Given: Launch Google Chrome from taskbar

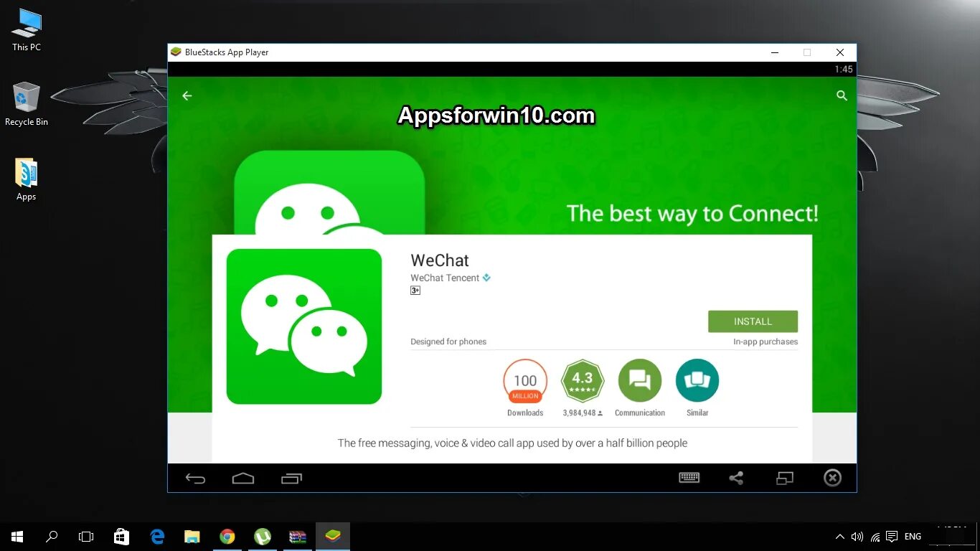Looking at the screenshot, I should [x=227, y=537].
